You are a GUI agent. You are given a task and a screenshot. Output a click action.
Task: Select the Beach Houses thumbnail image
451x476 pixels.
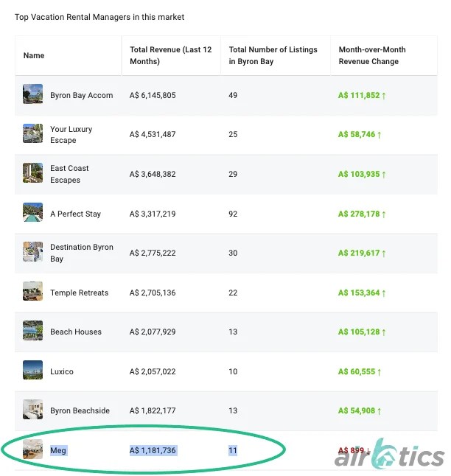click(33, 331)
